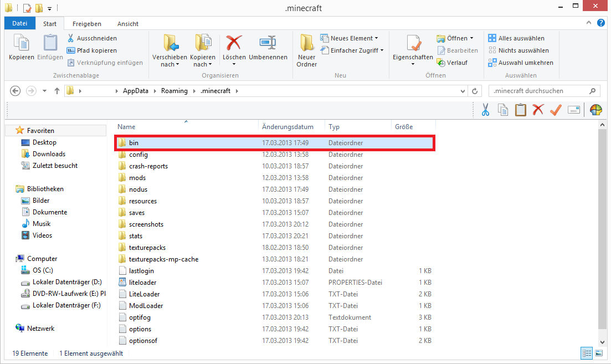Click the Einfügen clipboard icon

pyautogui.click(x=50, y=43)
